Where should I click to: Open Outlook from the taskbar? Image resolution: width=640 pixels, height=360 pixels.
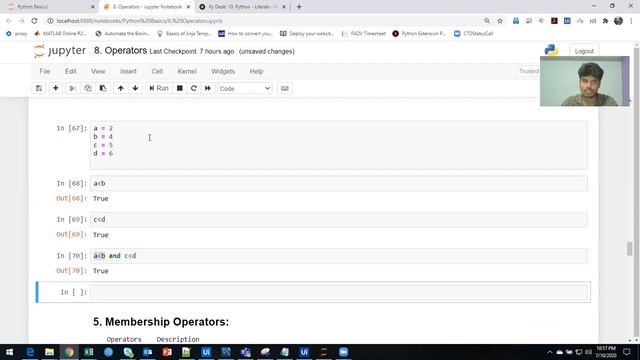(147, 352)
